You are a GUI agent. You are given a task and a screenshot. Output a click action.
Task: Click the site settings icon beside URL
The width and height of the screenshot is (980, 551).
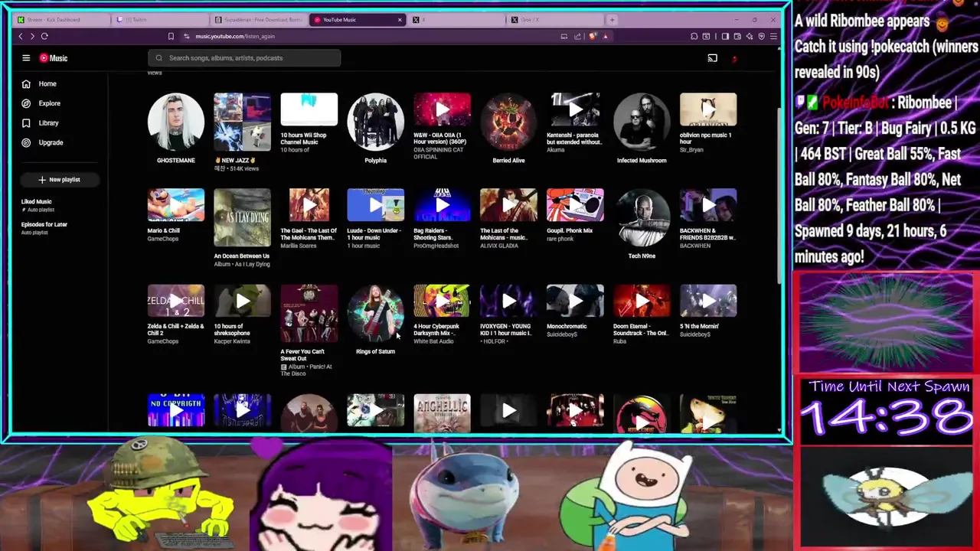coord(186,36)
